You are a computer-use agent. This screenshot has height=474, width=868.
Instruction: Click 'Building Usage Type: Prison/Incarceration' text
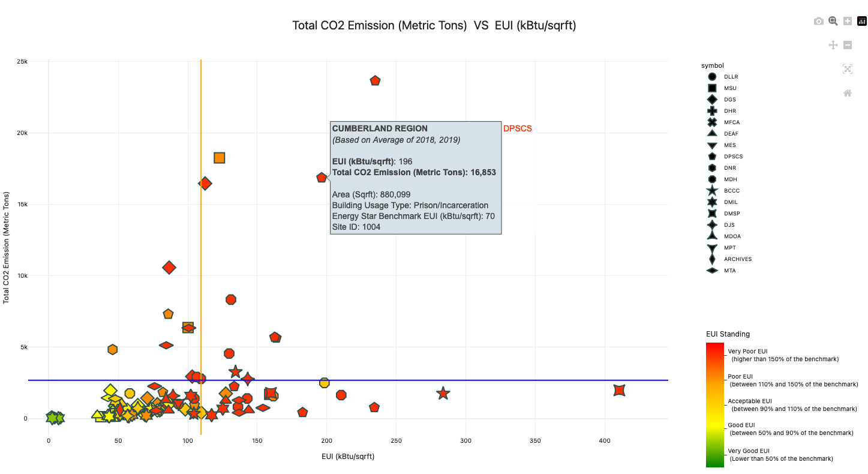pyautogui.click(x=410, y=205)
